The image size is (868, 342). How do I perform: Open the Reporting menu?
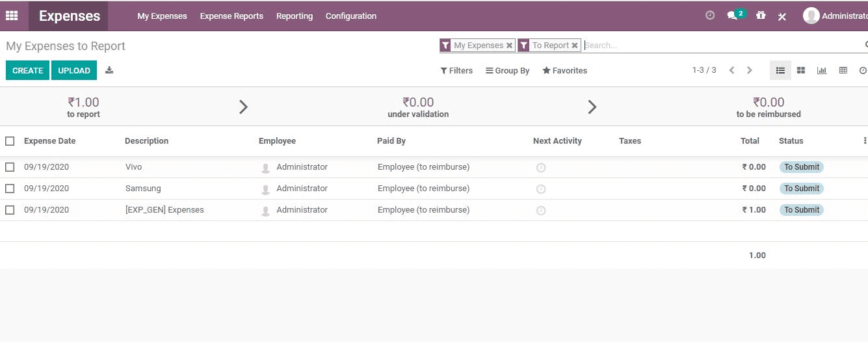click(x=295, y=16)
